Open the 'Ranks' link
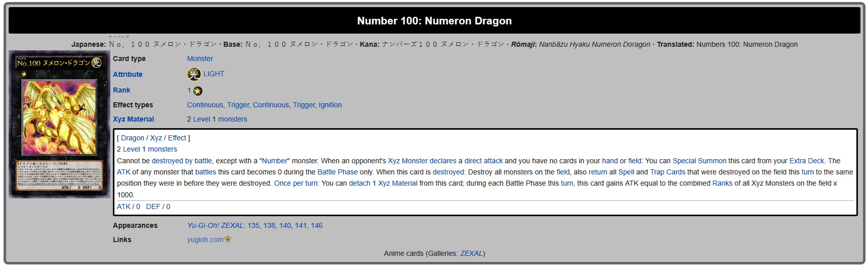 click(723, 183)
